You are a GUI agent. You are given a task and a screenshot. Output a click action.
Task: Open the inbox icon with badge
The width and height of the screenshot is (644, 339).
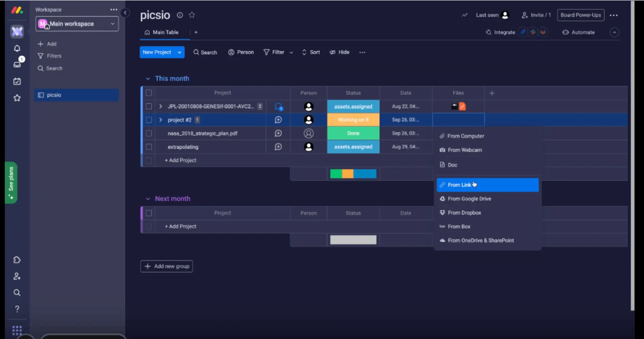pyautogui.click(x=17, y=64)
